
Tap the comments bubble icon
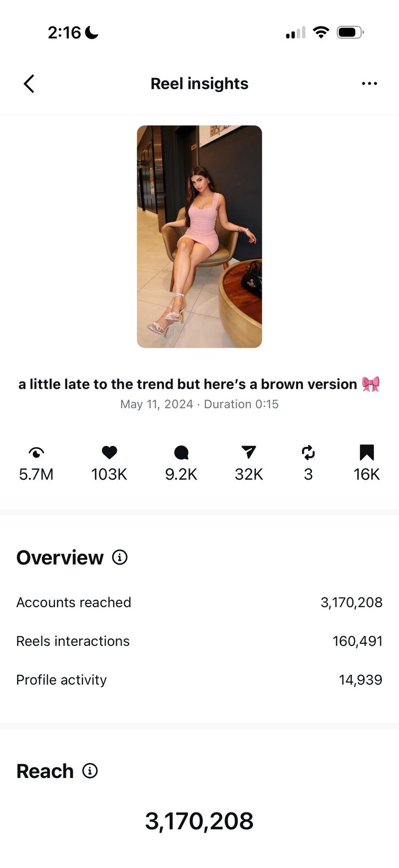(x=181, y=453)
